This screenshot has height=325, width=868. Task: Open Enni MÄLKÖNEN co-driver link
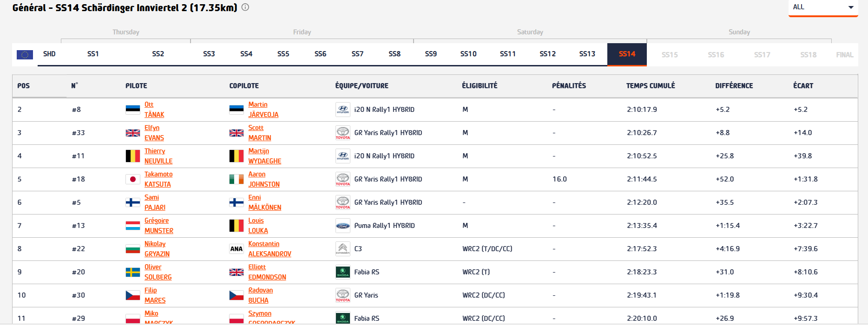[265, 202]
